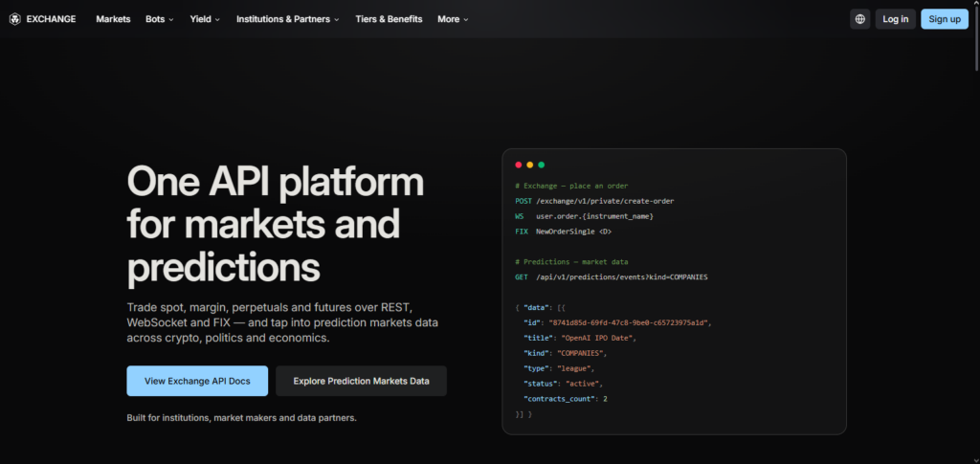Viewport: 980px width, 464px height.
Task: Expand the More dropdown menu
Action: click(x=453, y=19)
